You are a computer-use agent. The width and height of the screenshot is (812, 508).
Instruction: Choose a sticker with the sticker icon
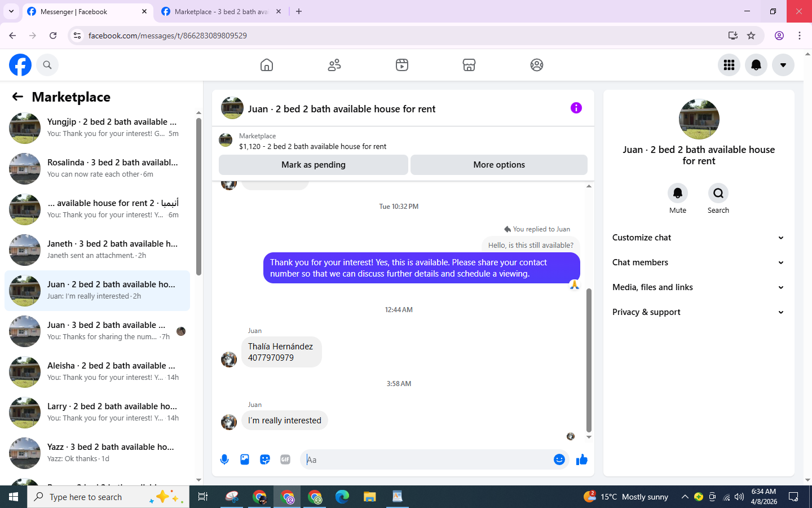[x=265, y=459]
